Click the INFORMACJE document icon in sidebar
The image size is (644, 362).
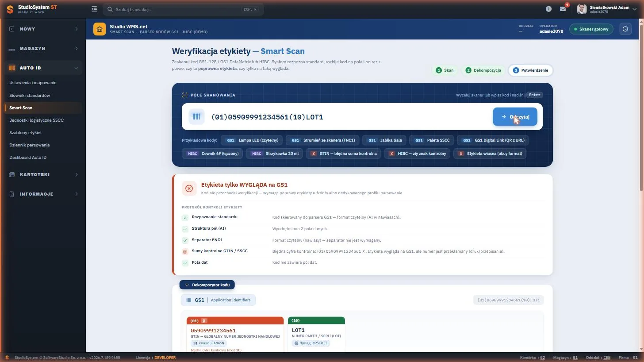(12, 194)
